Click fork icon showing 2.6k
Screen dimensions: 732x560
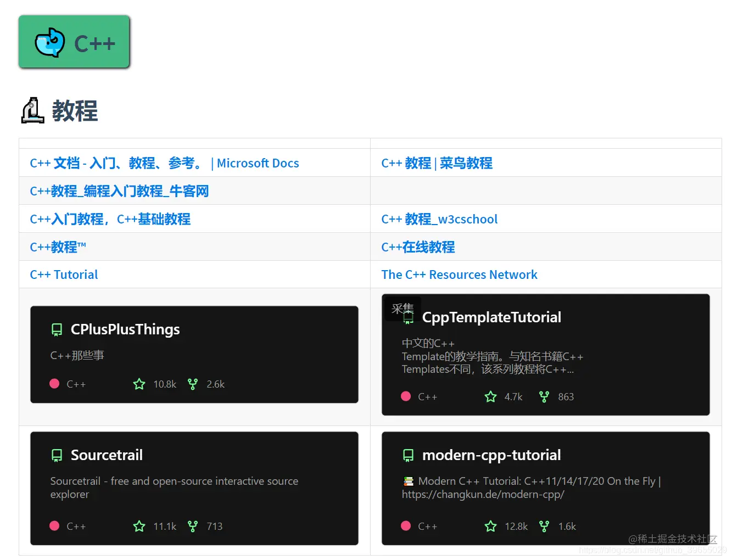(x=192, y=384)
